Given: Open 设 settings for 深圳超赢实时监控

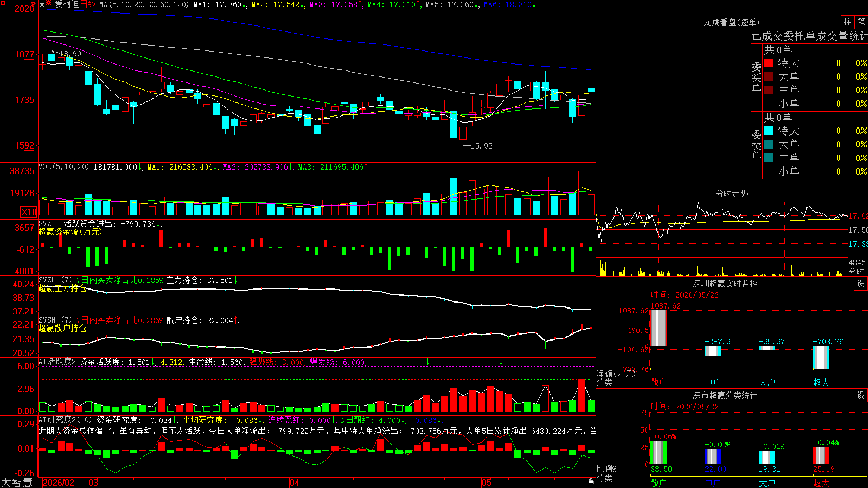Looking at the screenshot, I should pyautogui.click(x=861, y=284).
